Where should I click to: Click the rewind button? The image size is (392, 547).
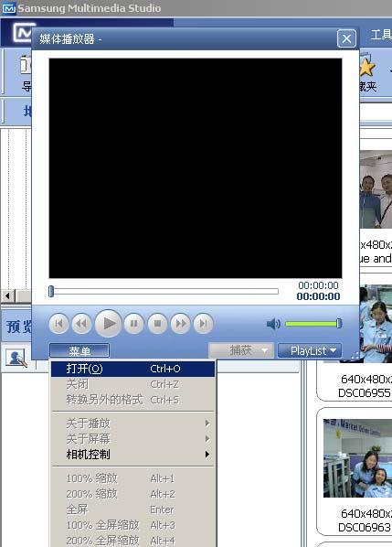[82, 324]
